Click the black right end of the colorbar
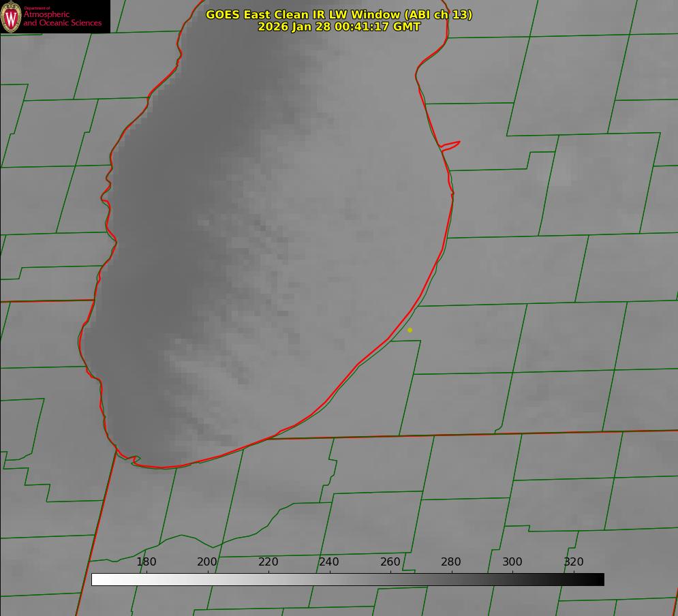Screen dimensions: 678x616 pyautogui.click(x=599, y=579)
